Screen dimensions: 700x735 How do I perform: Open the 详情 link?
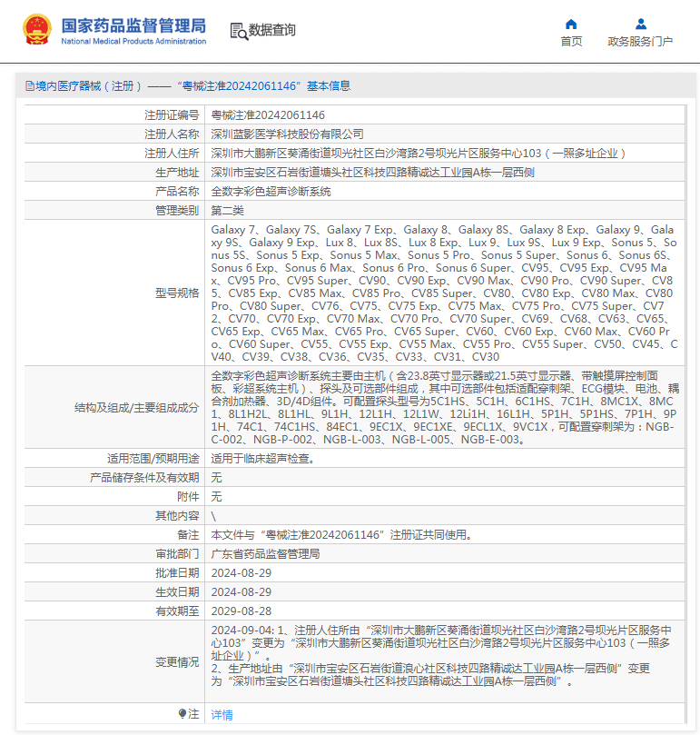222,714
